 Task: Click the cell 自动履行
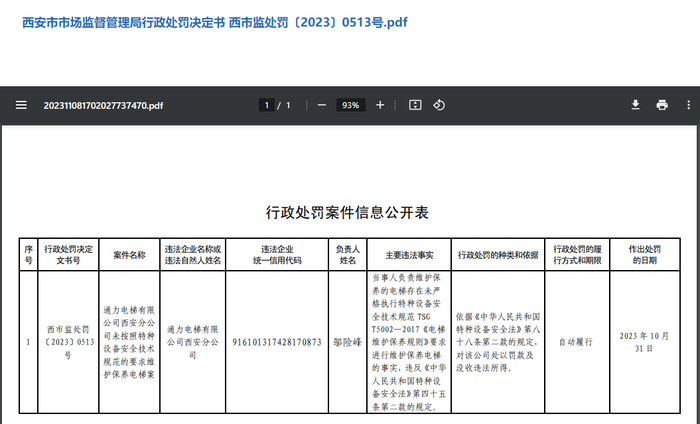pyautogui.click(x=577, y=342)
